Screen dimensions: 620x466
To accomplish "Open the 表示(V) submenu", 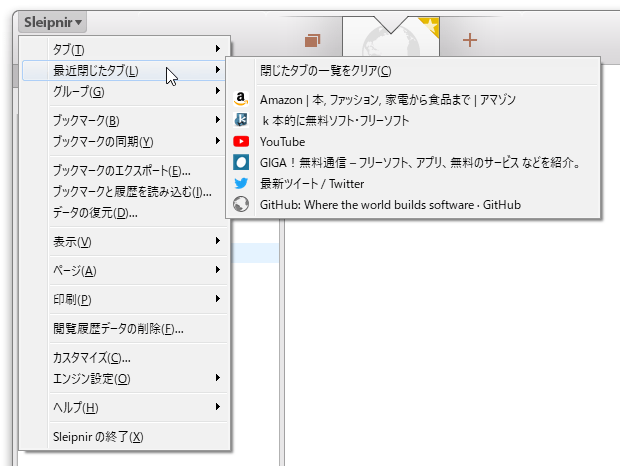I will [125, 241].
